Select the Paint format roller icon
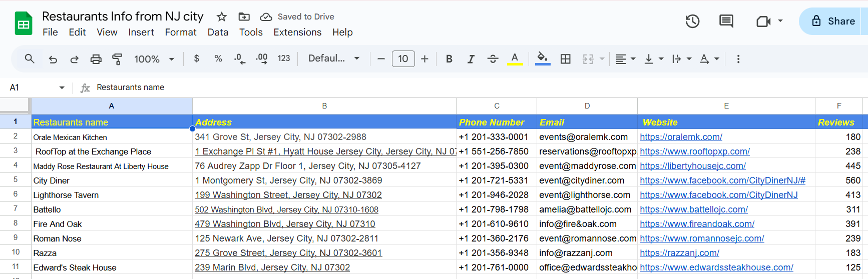 pos(117,59)
